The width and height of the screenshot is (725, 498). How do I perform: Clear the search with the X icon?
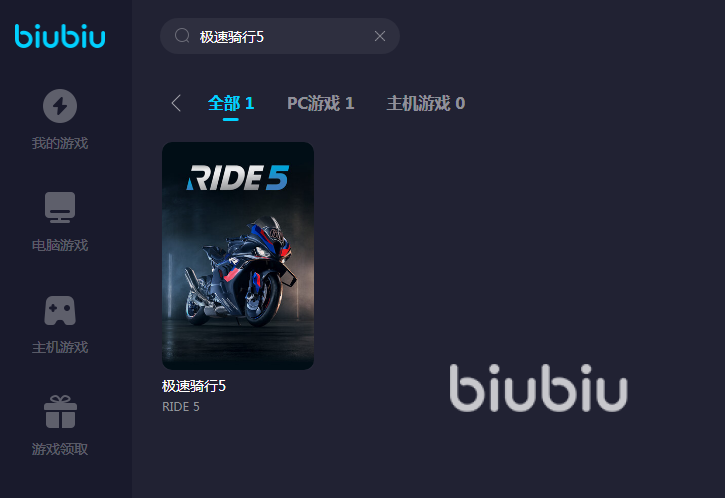(380, 36)
